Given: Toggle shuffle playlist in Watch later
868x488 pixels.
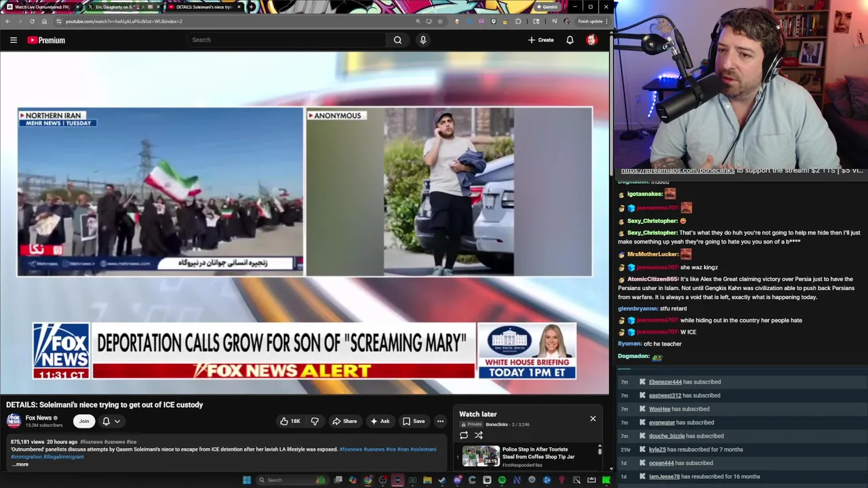Looking at the screenshot, I should click(x=479, y=435).
